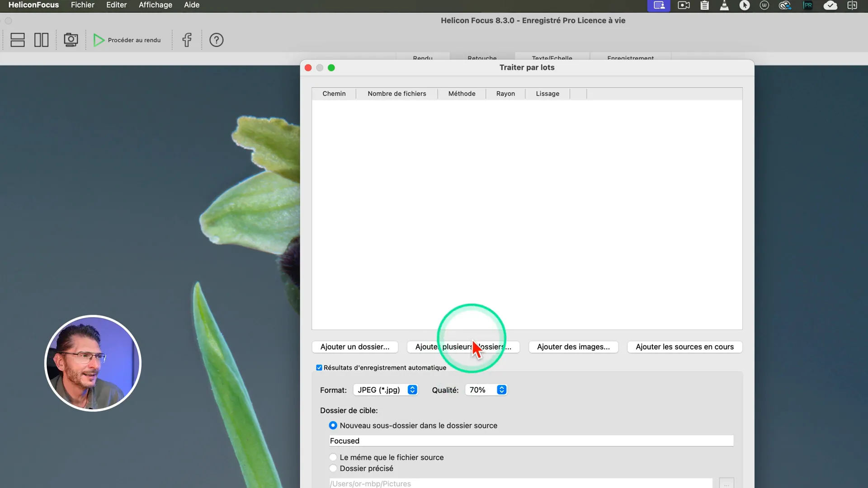868x488 pixels.
Task: Click the browse ellipsis button beside path
Action: click(726, 483)
